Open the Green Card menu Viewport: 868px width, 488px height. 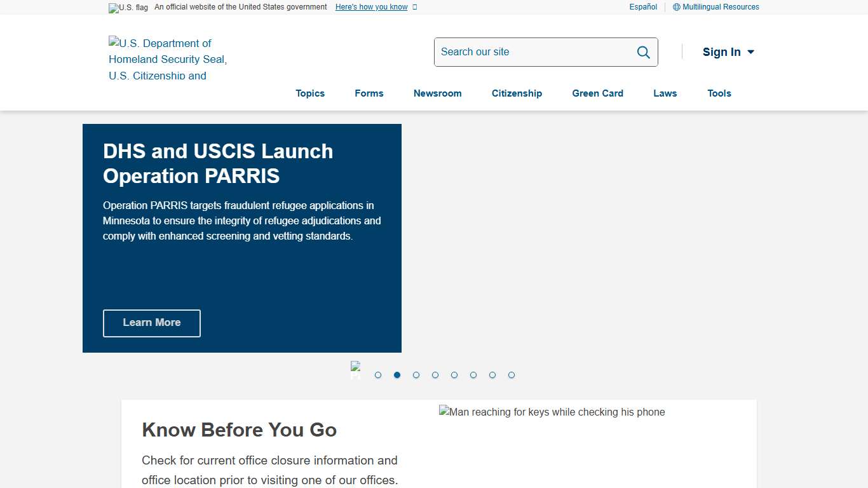597,93
